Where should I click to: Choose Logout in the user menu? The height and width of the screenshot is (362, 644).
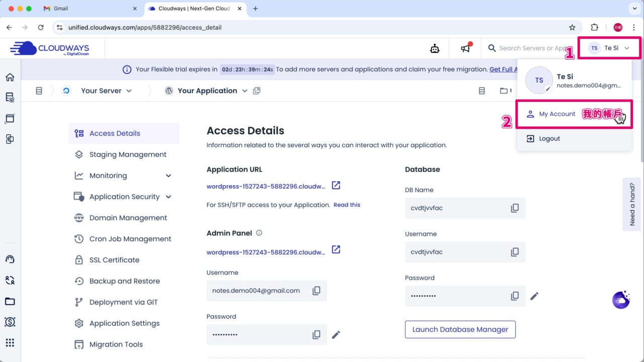(x=549, y=139)
